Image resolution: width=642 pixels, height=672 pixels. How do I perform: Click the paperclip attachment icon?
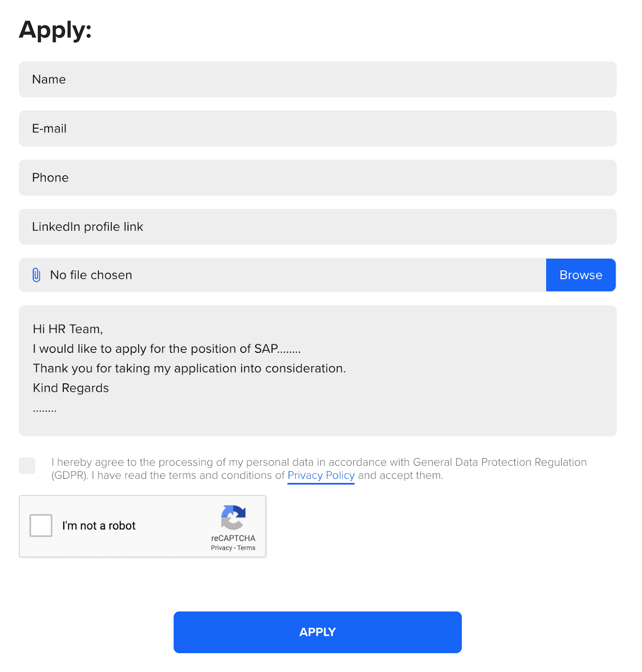[x=37, y=275]
